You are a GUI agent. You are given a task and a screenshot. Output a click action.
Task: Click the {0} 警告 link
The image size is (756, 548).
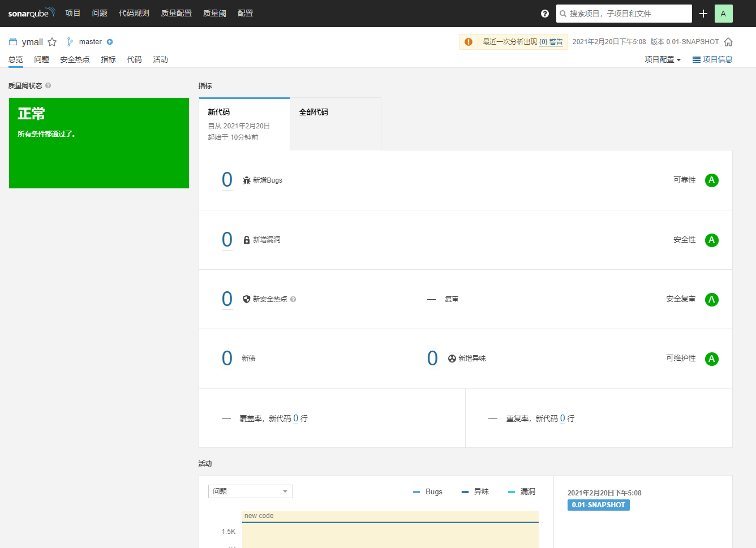[x=551, y=42]
